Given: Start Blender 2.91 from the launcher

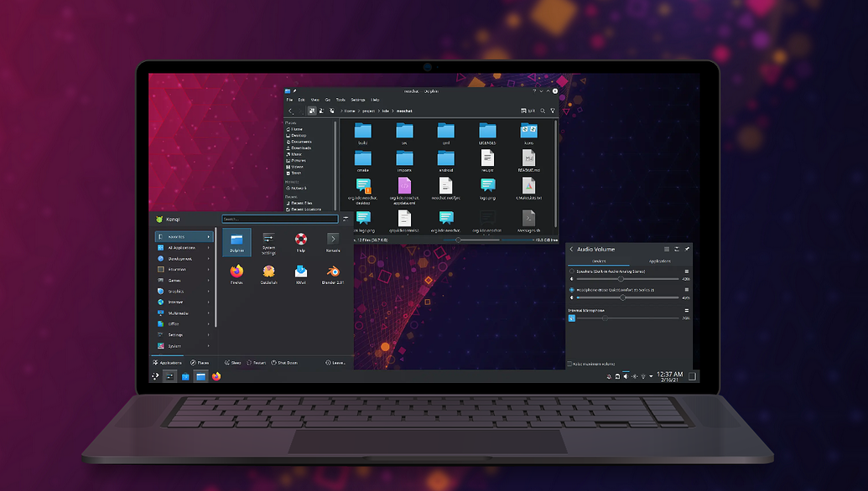Looking at the screenshot, I should tap(333, 275).
